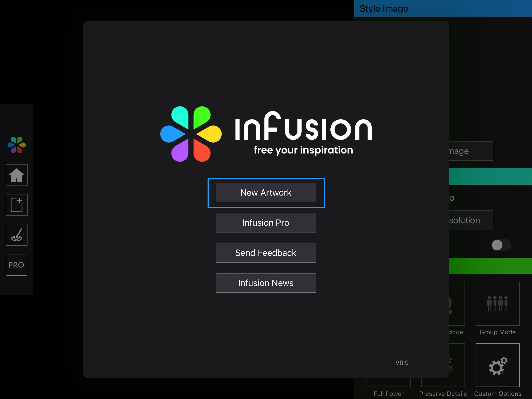Click the Full Power label
Viewport: 532px width, 399px height.
(x=389, y=394)
